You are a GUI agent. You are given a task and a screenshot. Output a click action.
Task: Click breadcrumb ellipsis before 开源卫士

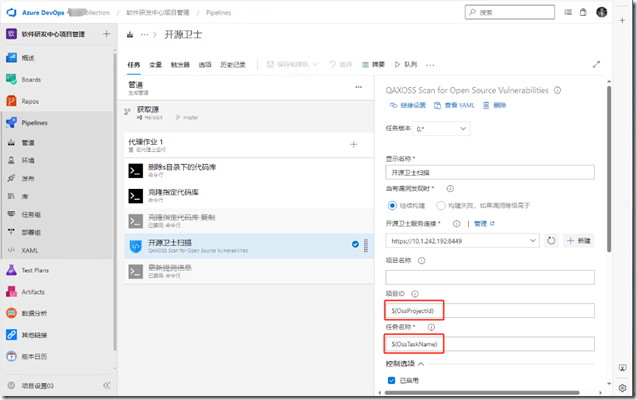coord(144,35)
